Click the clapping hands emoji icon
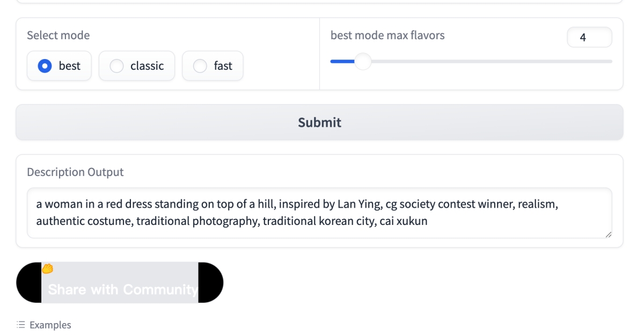Viewport: 644px width, 336px height. tap(47, 268)
